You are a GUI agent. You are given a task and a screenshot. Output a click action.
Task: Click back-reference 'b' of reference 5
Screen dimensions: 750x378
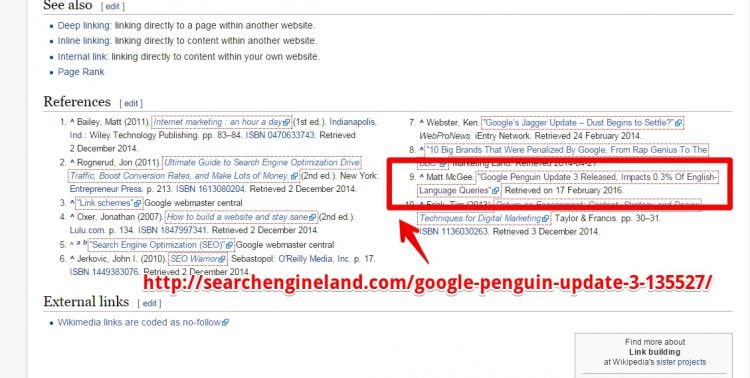click(85, 243)
